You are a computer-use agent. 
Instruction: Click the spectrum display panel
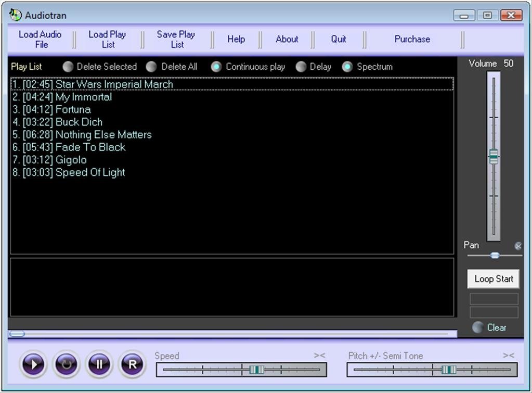(x=232, y=287)
